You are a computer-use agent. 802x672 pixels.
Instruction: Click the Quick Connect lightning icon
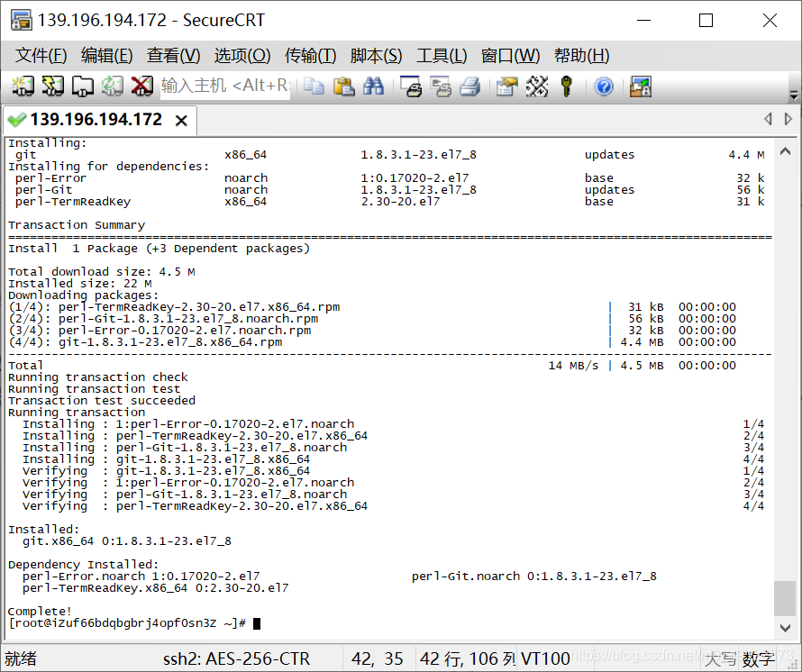click(x=52, y=86)
